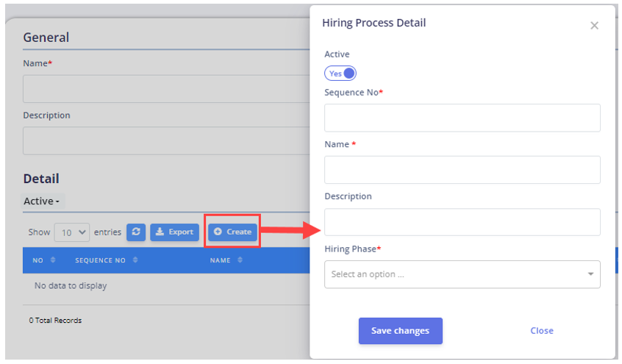Close the Hiring Process Detail dialog
Viewport: 622px width, 364px height.
[594, 26]
